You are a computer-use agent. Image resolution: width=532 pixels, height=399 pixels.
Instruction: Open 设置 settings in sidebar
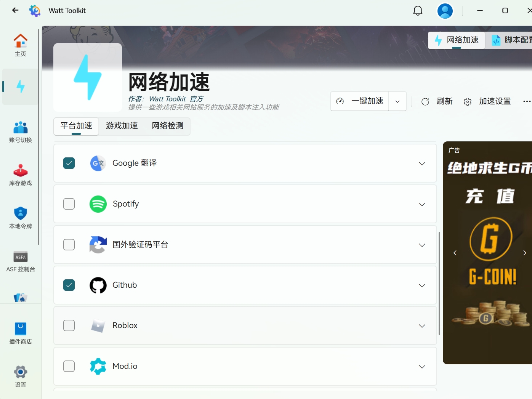point(21,377)
